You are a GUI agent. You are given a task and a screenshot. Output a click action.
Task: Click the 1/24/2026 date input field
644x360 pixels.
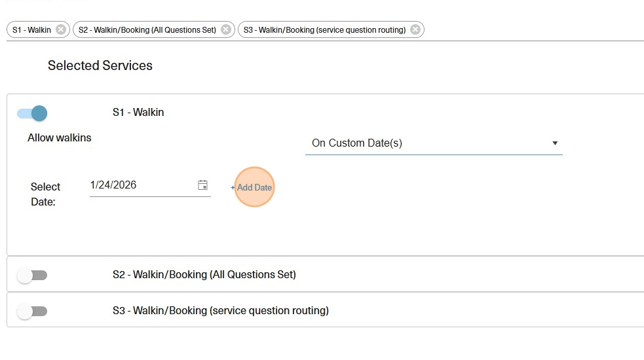click(141, 185)
